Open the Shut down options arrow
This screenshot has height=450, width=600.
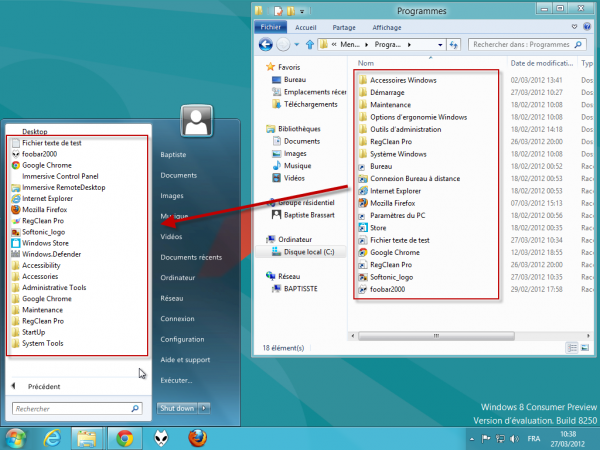point(204,408)
